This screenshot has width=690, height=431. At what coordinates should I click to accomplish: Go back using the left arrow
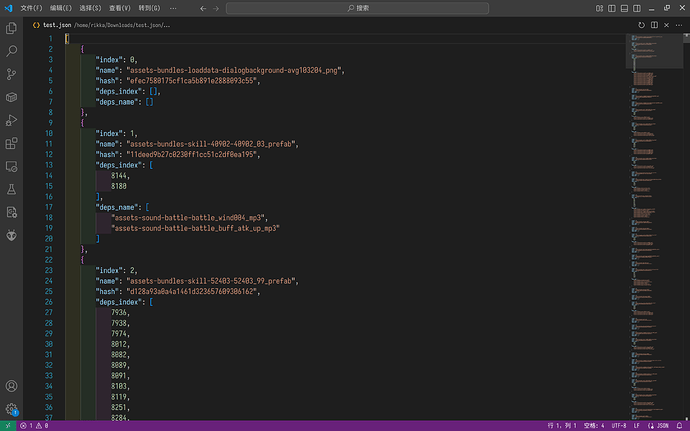click(x=203, y=8)
